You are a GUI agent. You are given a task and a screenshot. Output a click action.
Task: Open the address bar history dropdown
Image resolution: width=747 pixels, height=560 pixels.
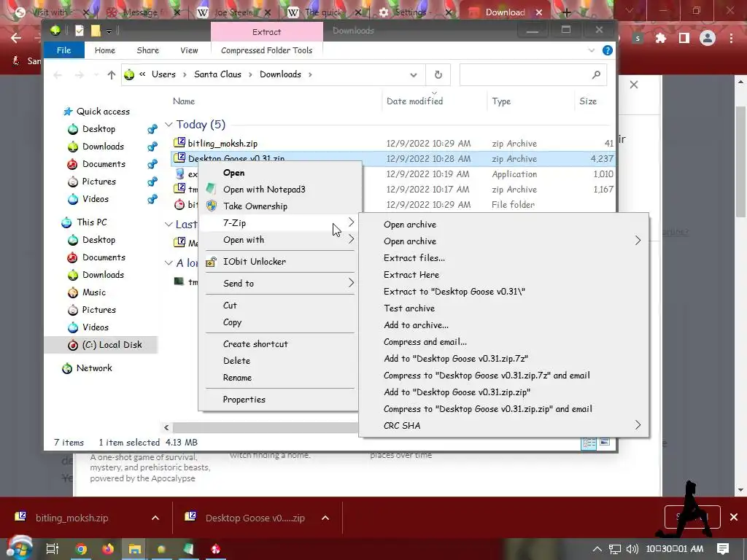pos(414,75)
